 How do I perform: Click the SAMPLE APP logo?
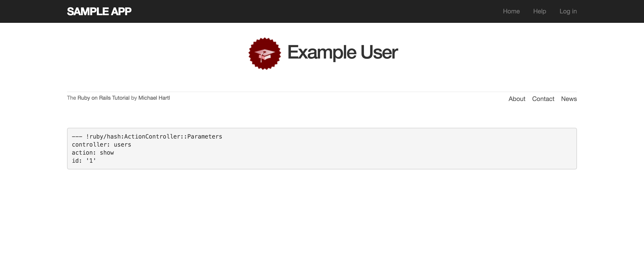pos(99,11)
